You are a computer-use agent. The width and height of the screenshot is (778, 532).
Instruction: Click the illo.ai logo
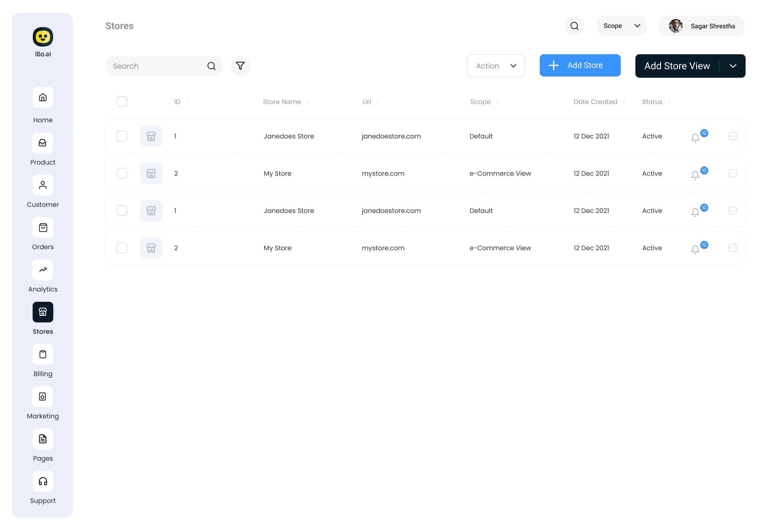click(43, 37)
